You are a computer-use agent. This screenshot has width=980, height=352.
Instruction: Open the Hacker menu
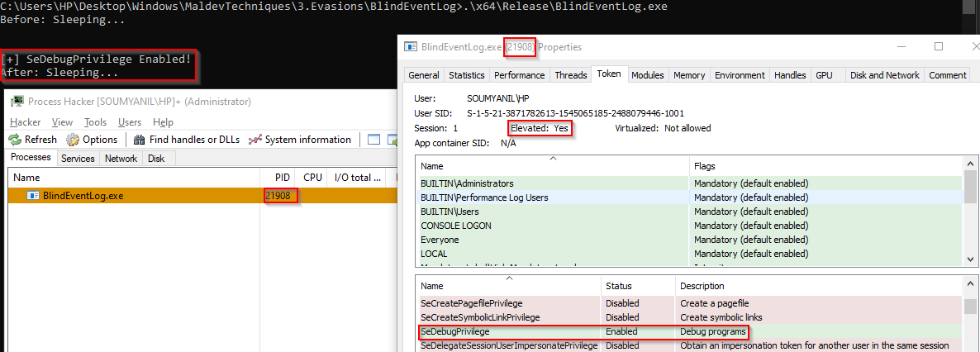(x=26, y=122)
